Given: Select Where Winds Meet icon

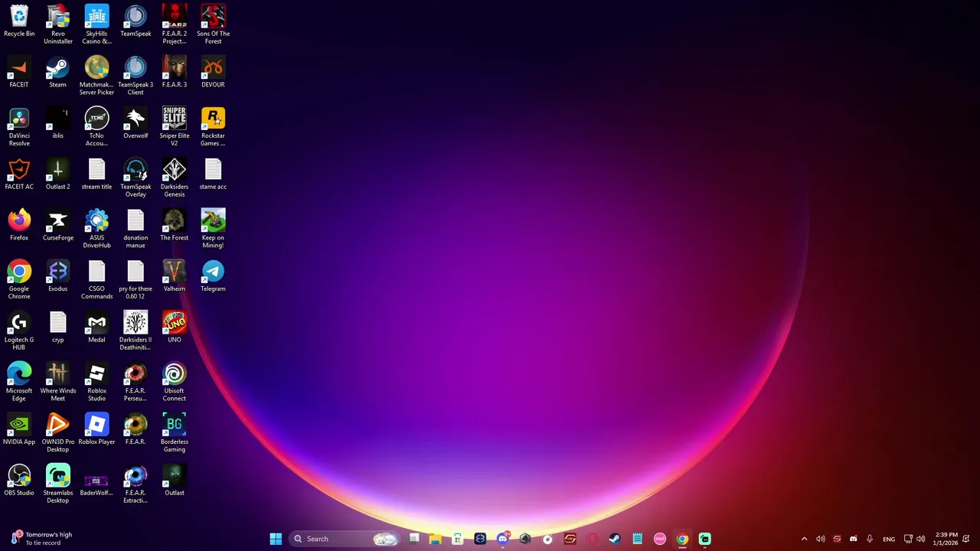Looking at the screenshot, I should [x=58, y=382].
